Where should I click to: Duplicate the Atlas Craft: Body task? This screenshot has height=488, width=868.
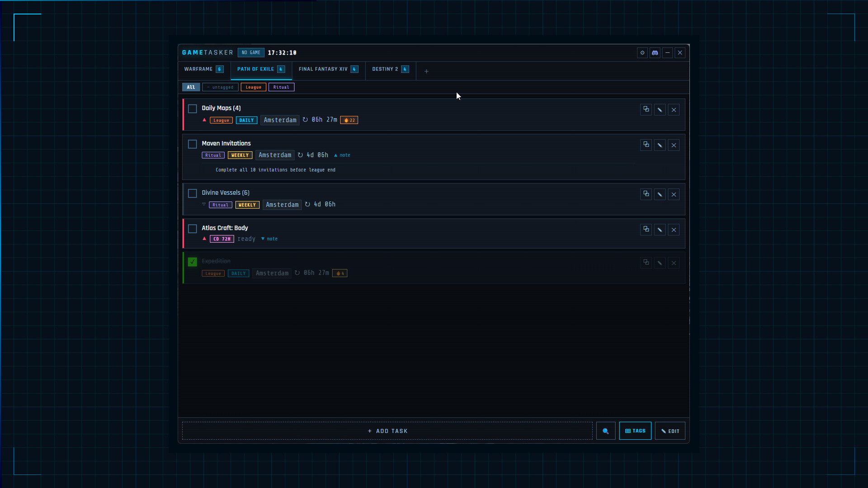(646, 230)
